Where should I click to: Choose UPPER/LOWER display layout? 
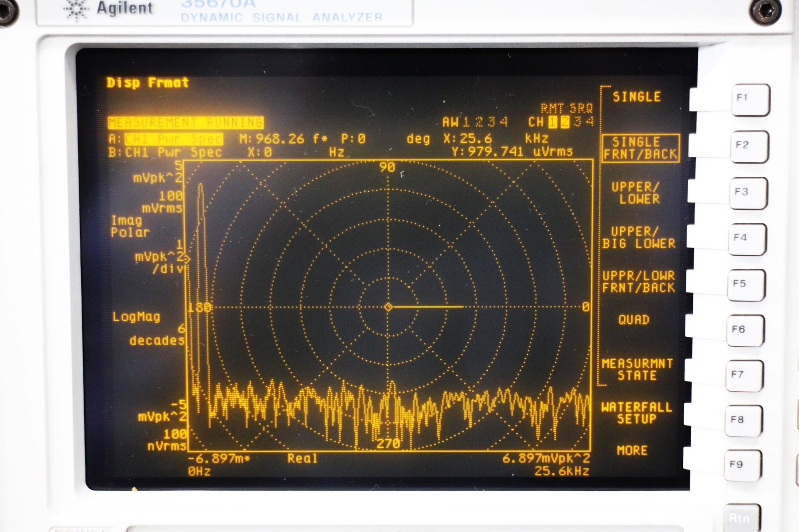click(x=636, y=193)
